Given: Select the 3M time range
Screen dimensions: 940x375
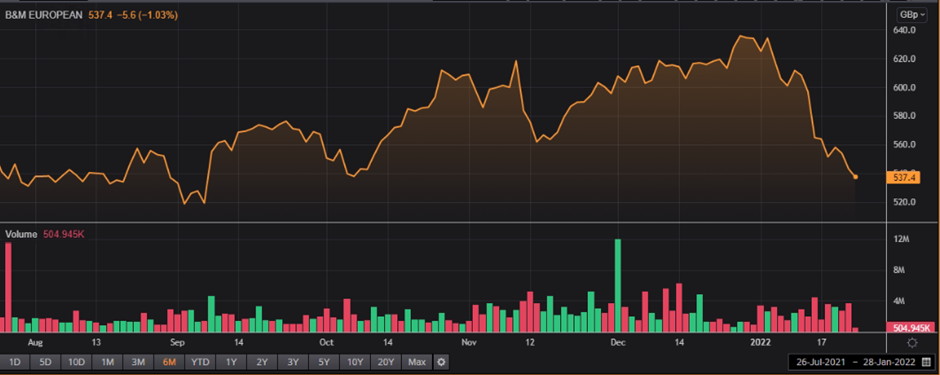Looking at the screenshot, I should [x=138, y=362].
